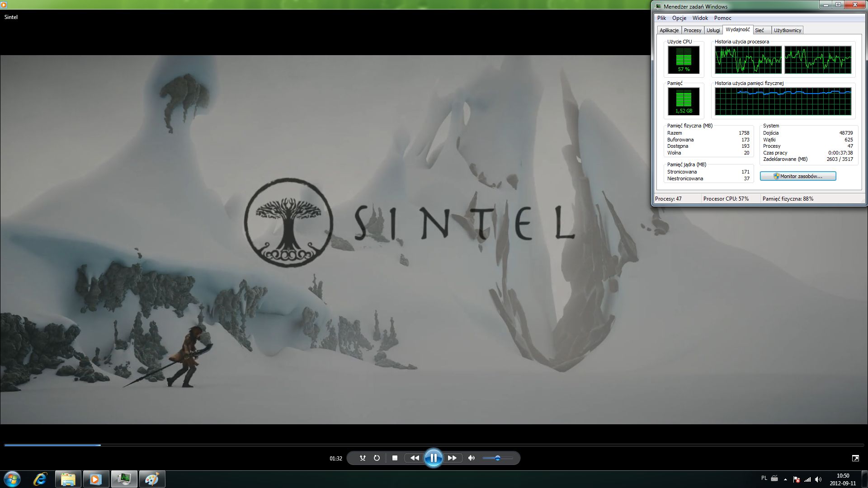Viewport: 868px width, 488px height.
Task: Click the CPU usage gauge showing 57 %
Action: coord(684,60)
